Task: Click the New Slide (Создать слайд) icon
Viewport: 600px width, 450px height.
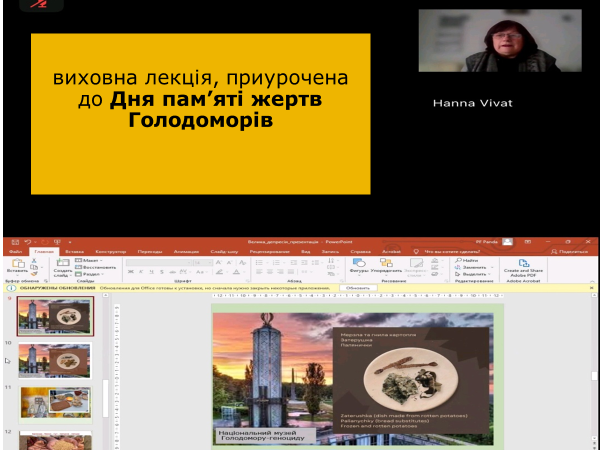Action: coord(62,264)
